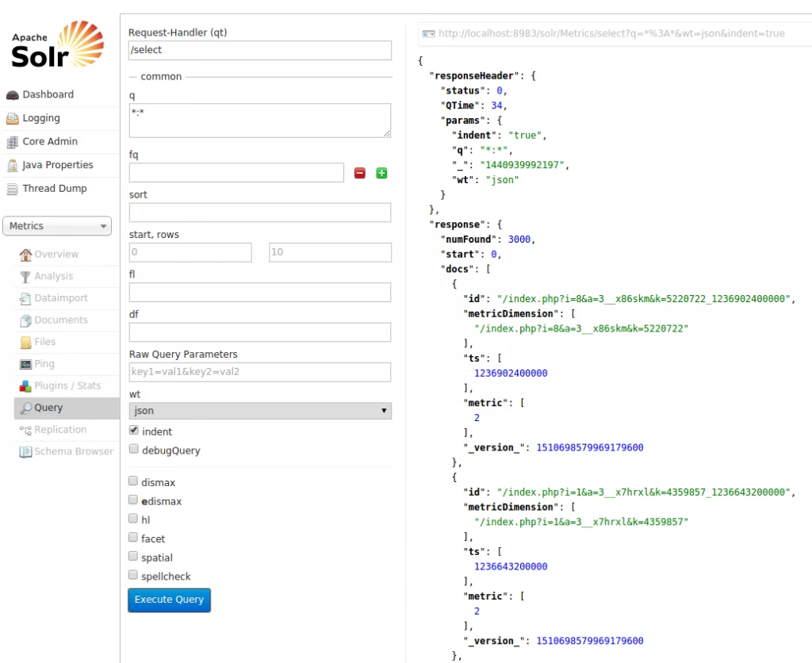Click the ts value 1236643200000
Image resolution: width=812 pixels, height=663 pixels.
pos(511,566)
